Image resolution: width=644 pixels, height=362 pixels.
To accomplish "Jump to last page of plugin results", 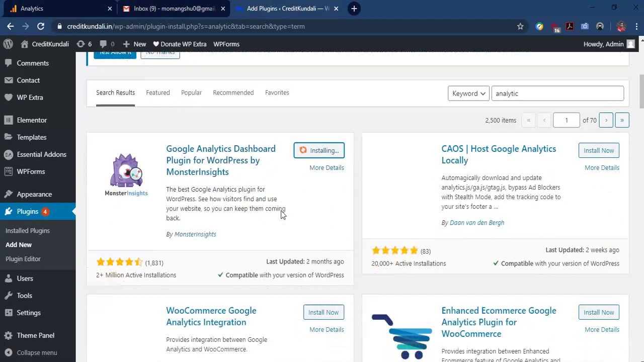I will pyautogui.click(x=622, y=120).
